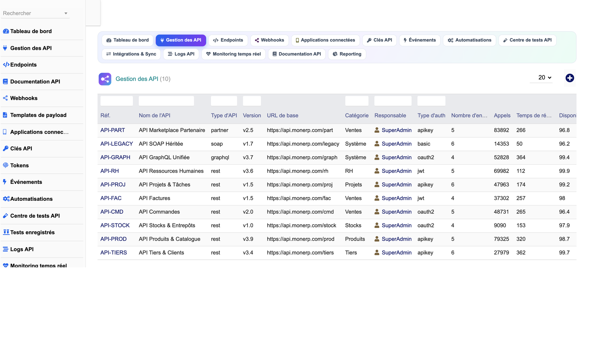Click the user icon in the API-PROD row
The height and width of the screenshot is (364, 589).
point(377,239)
